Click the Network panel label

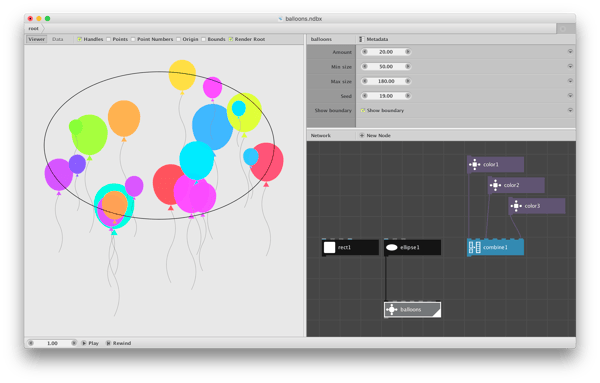(x=321, y=135)
